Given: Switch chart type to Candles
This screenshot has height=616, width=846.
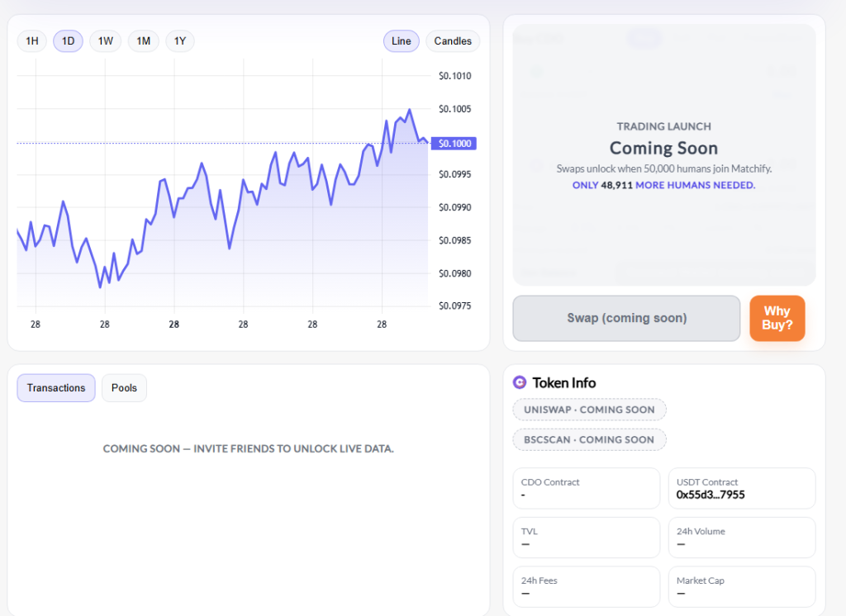Looking at the screenshot, I should coord(453,41).
